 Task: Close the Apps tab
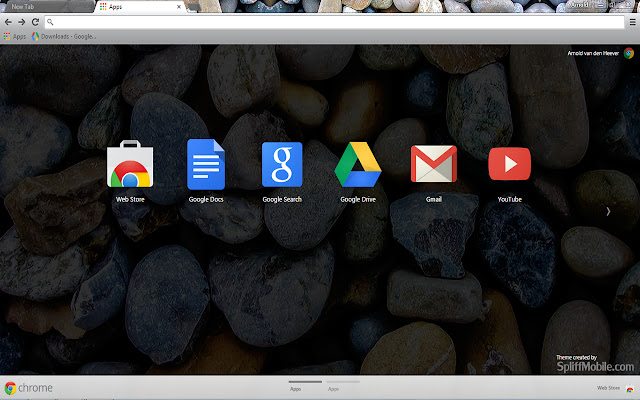pyautogui.click(x=179, y=7)
